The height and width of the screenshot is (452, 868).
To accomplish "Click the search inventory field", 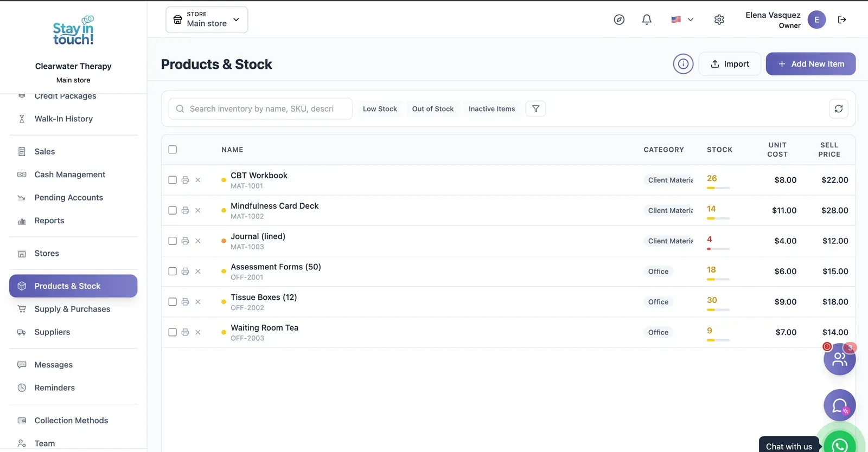I will [x=260, y=108].
